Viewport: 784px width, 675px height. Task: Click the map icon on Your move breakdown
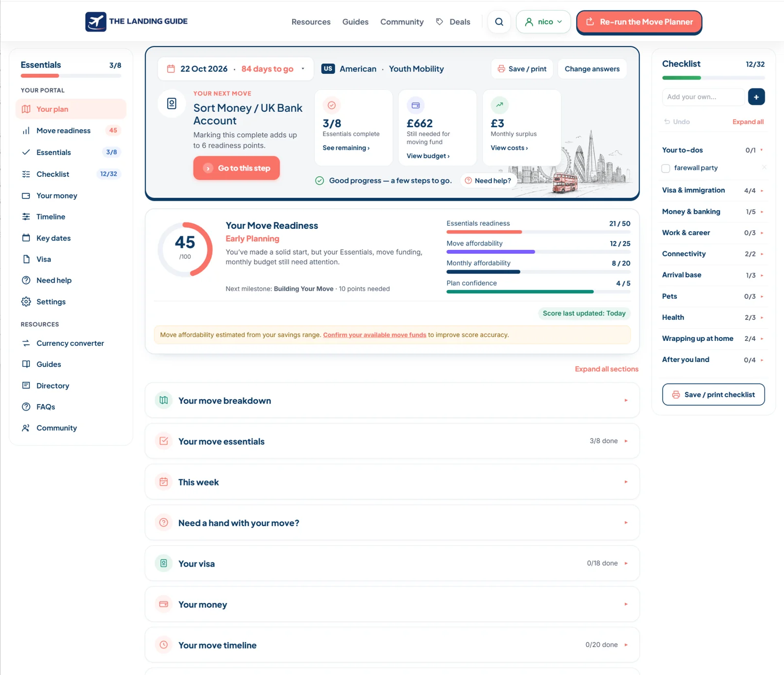click(164, 400)
